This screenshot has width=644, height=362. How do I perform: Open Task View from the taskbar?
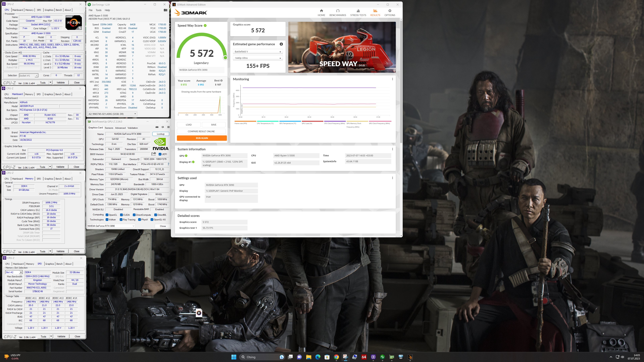(x=290, y=357)
